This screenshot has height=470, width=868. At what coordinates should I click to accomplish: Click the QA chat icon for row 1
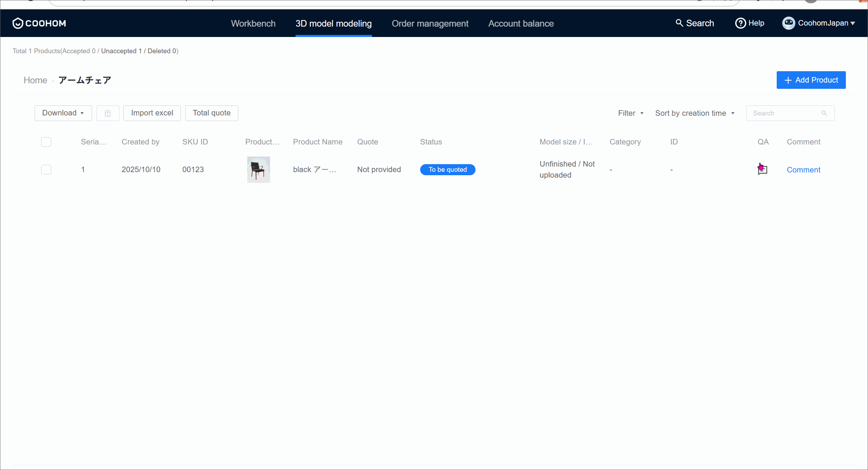763,170
